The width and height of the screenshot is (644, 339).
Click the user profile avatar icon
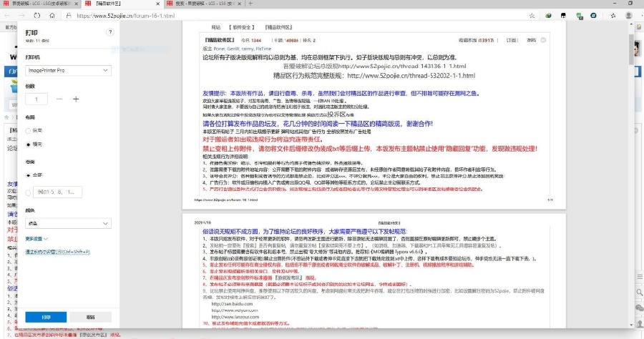point(628,16)
